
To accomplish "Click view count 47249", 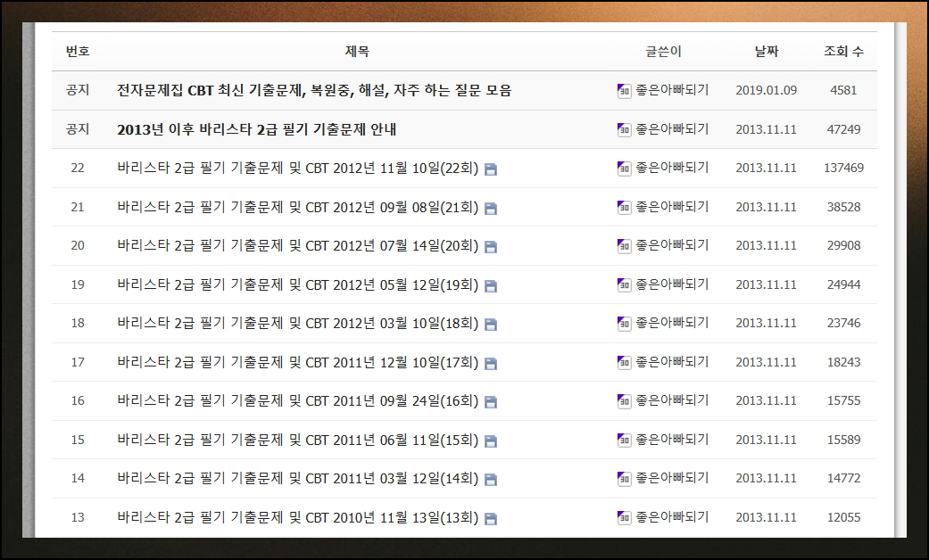I will 843,129.
